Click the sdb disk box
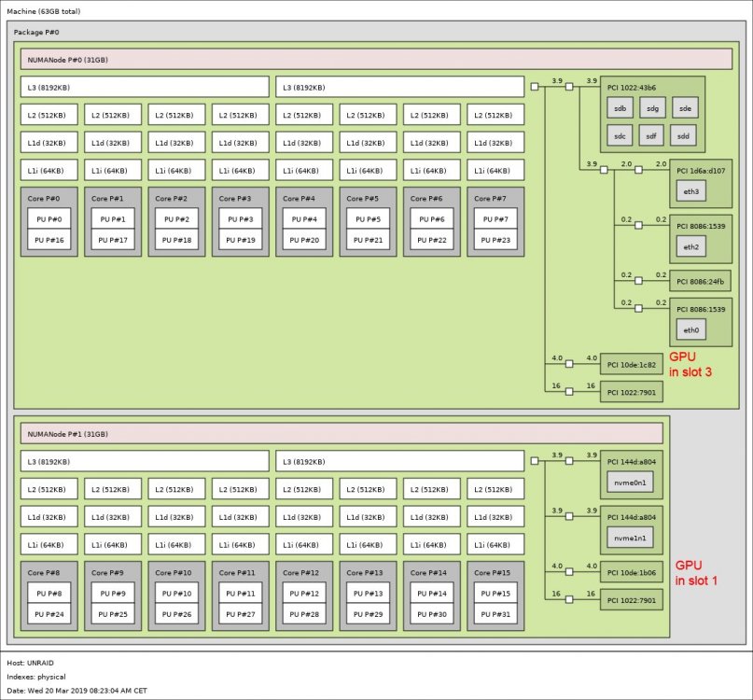 620,108
